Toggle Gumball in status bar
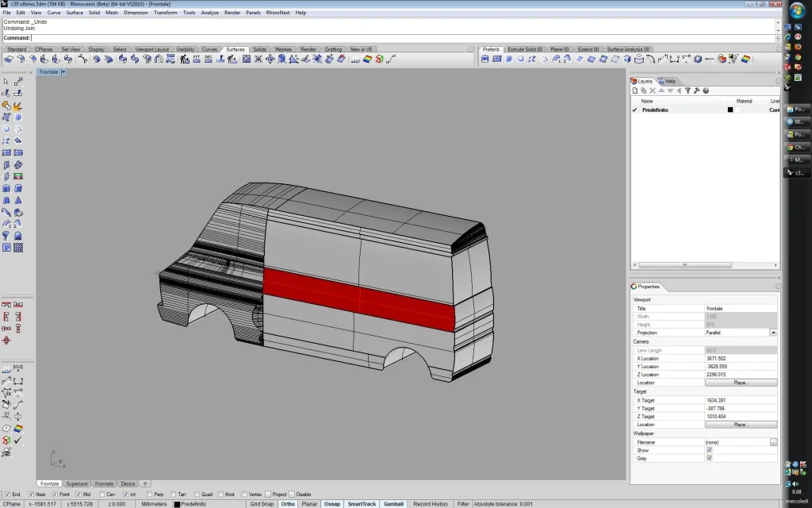812x508 pixels. 393,504
